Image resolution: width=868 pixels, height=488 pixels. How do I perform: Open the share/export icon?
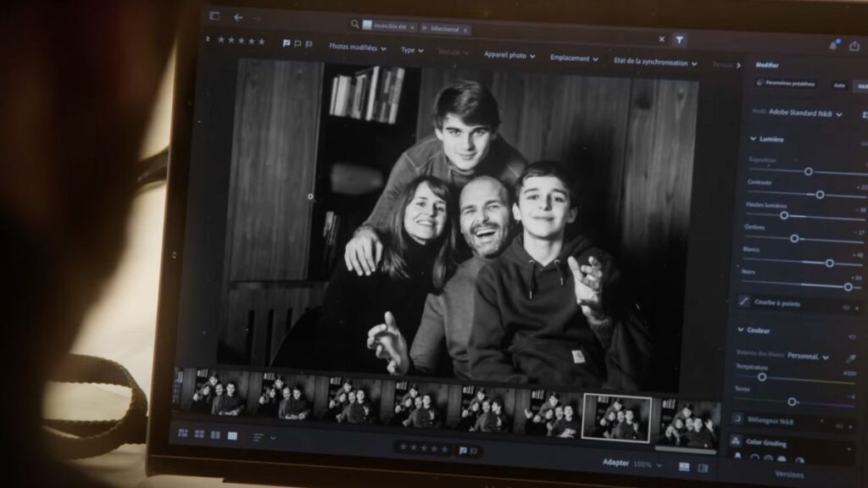(855, 45)
